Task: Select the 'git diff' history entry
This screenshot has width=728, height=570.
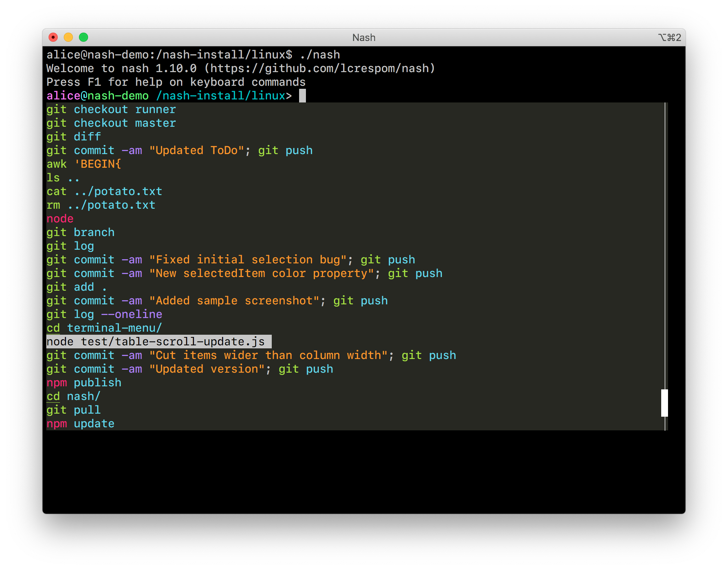Action: [x=74, y=137]
